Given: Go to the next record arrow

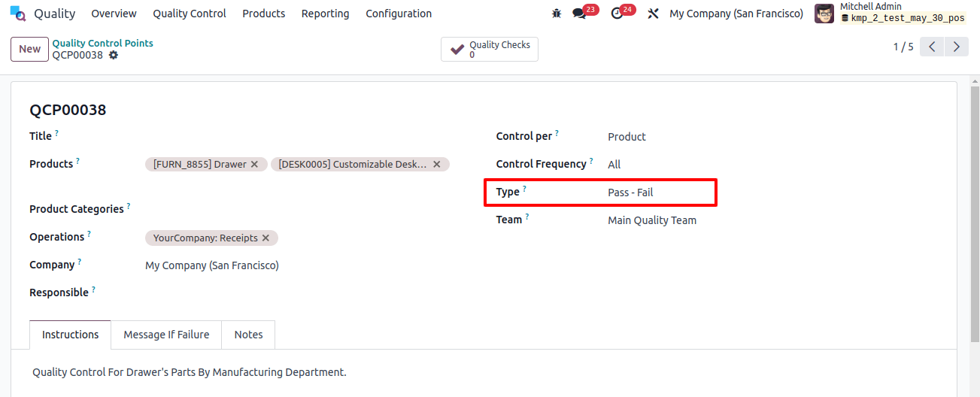Looking at the screenshot, I should [x=956, y=47].
